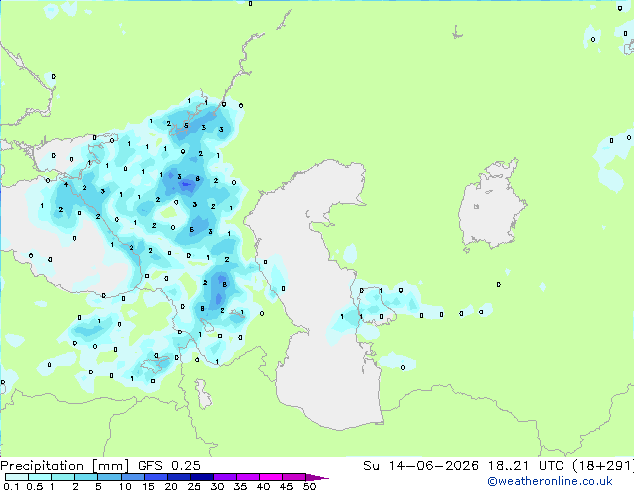Image resolution: width=634 pixels, height=490 pixels.
Task: Click the 'Precipitation [mm]' title text
Action: click(64, 466)
